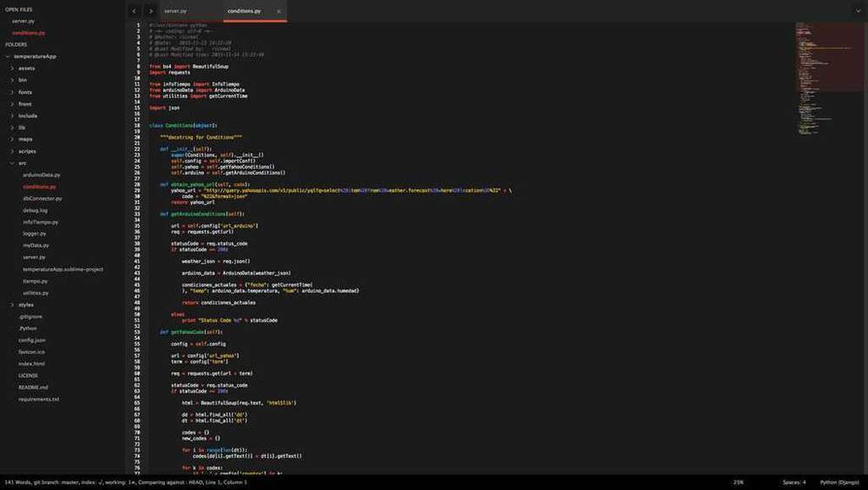This screenshot has height=490, width=868.
Task: Change the Python (Django) syntax selector
Action: click(838, 482)
